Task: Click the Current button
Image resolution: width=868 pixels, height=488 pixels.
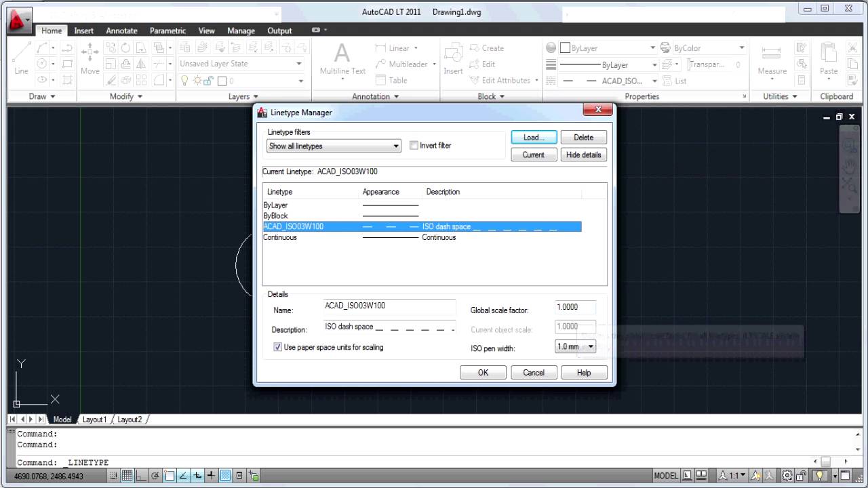Action: pos(534,155)
